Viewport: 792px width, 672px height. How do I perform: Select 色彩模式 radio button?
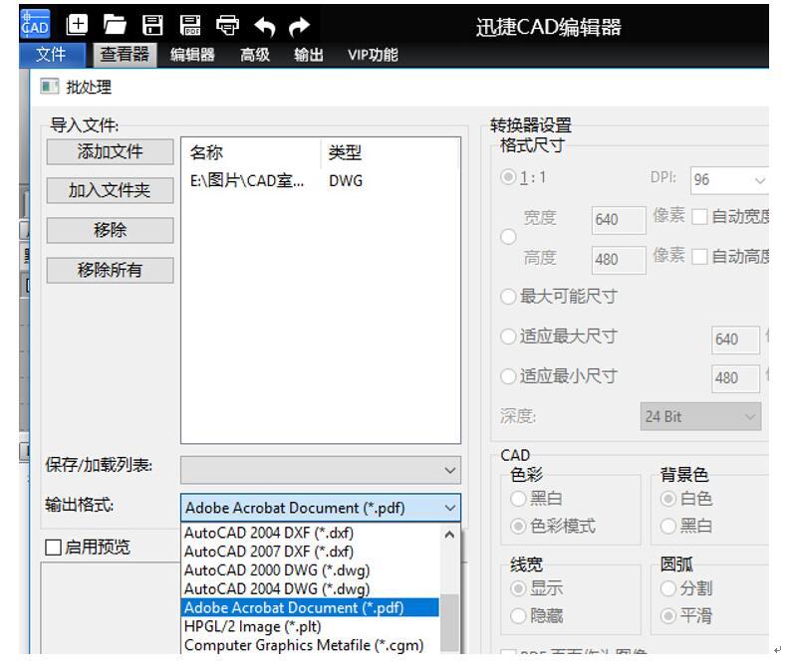(518, 526)
